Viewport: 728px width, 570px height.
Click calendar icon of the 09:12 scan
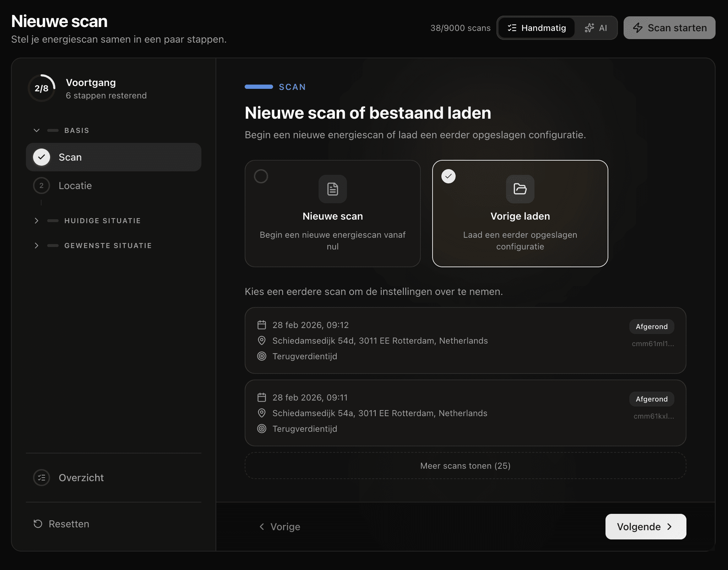(262, 325)
